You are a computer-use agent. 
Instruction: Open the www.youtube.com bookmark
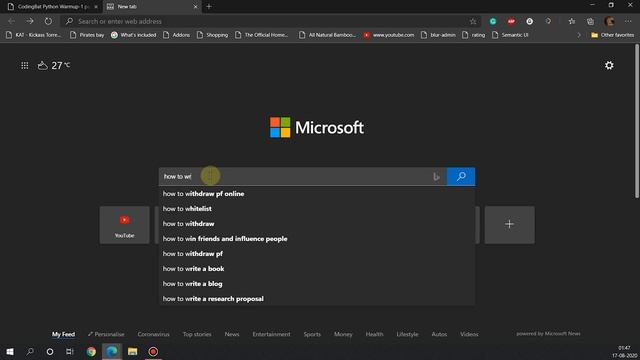point(389,35)
